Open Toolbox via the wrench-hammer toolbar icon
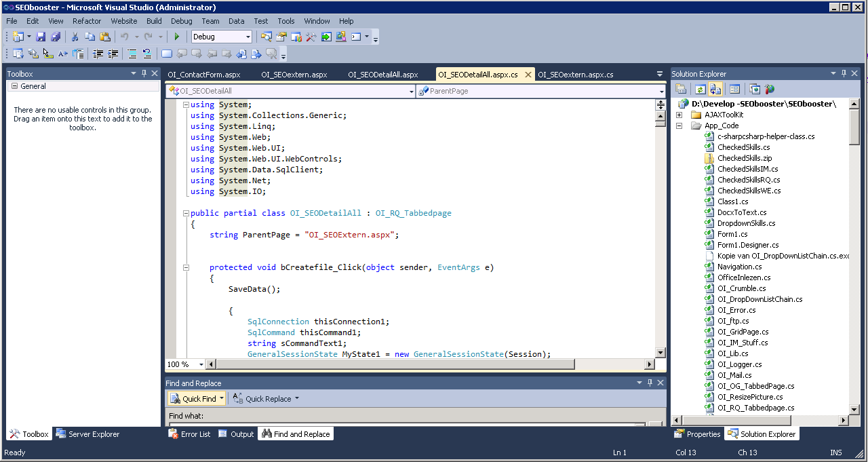The image size is (868, 462). click(x=311, y=37)
